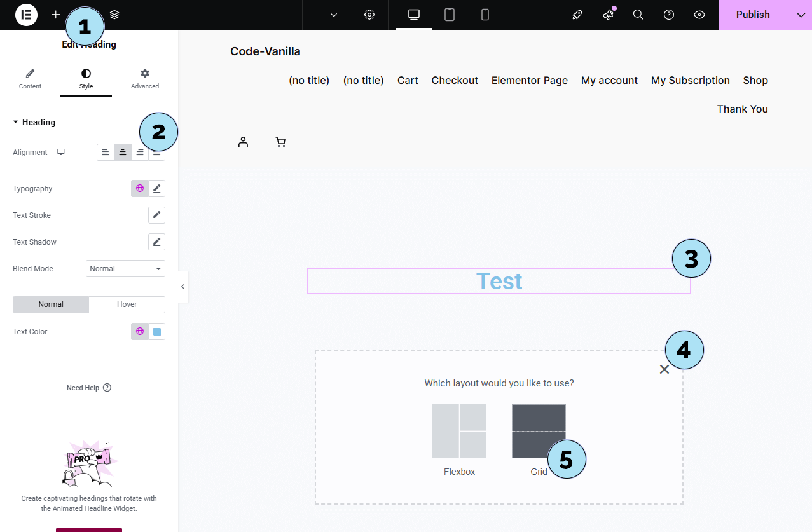Click the help question mark icon
This screenshot has height=532, width=812.
tap(669, 15)
